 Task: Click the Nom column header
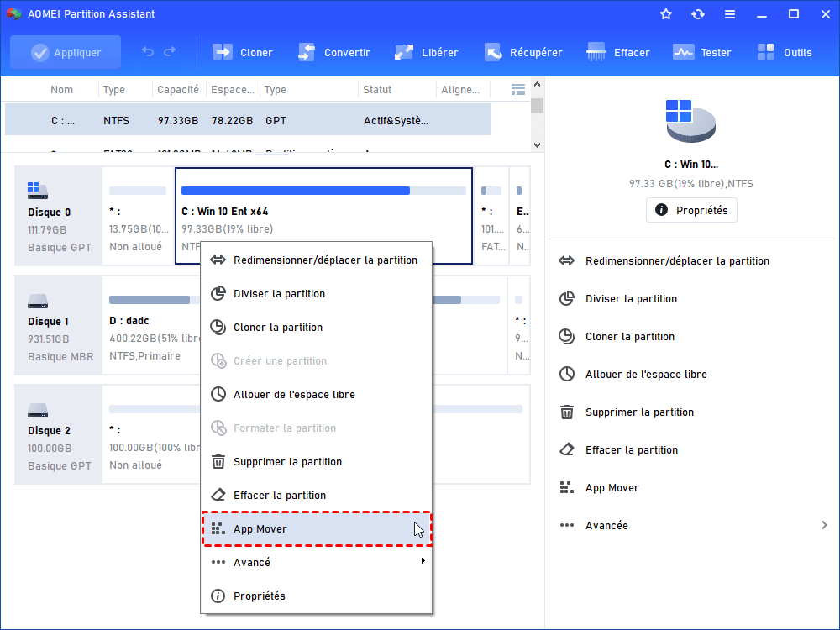pos(61,90)
